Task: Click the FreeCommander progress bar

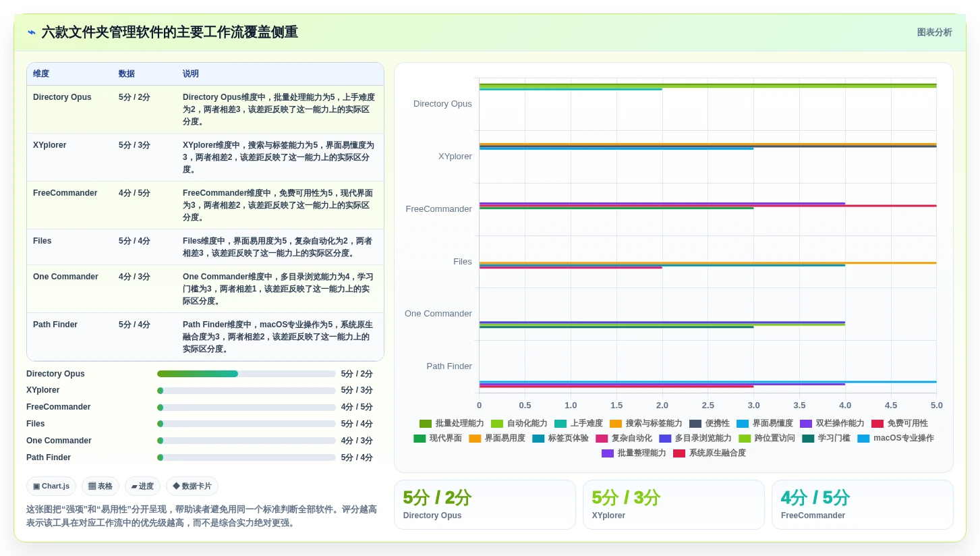Action: (246, 408)
